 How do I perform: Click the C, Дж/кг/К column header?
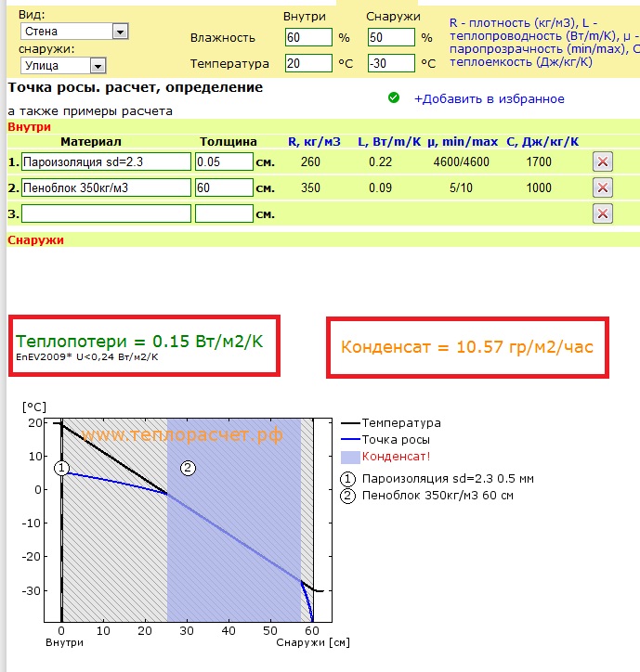pyautogui.click(x=542, y=142)
